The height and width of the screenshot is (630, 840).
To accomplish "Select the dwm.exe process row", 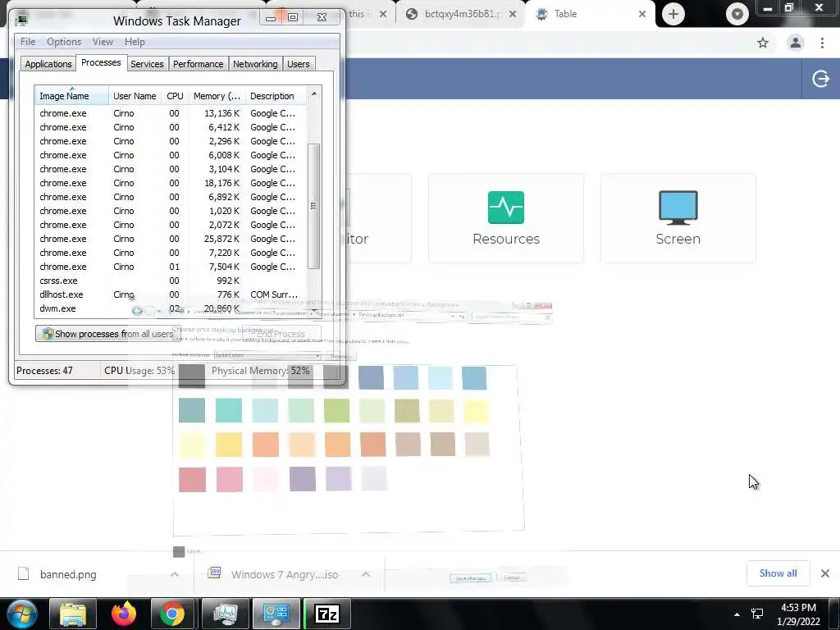I will (x=171, y=308).
